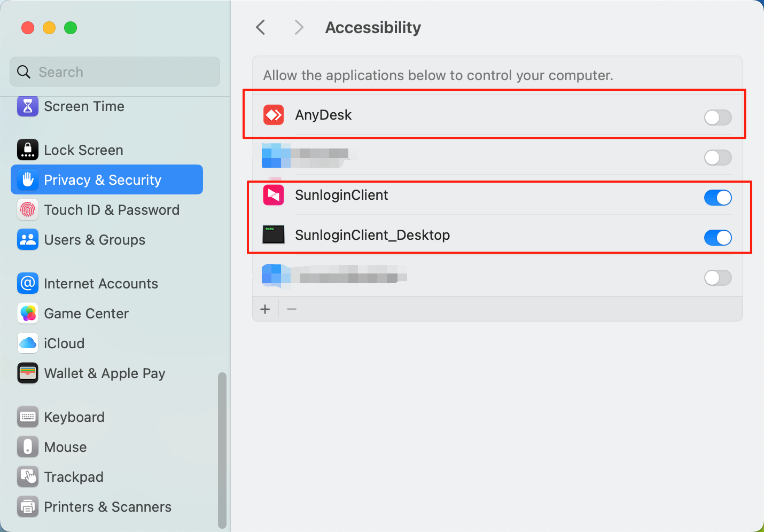Screen dimensions: 764x532
Task: Click the Wallet & Apple Pay icon
Action: [27, 373]
